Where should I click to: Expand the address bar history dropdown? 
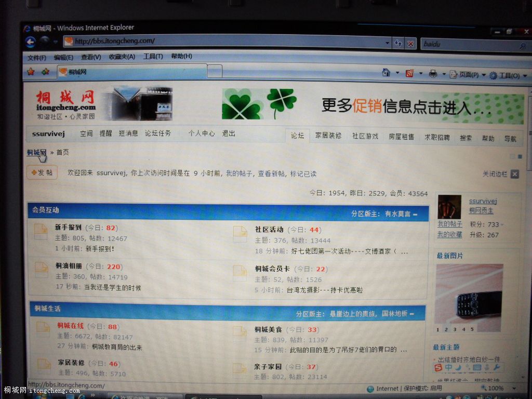[388, 43]
